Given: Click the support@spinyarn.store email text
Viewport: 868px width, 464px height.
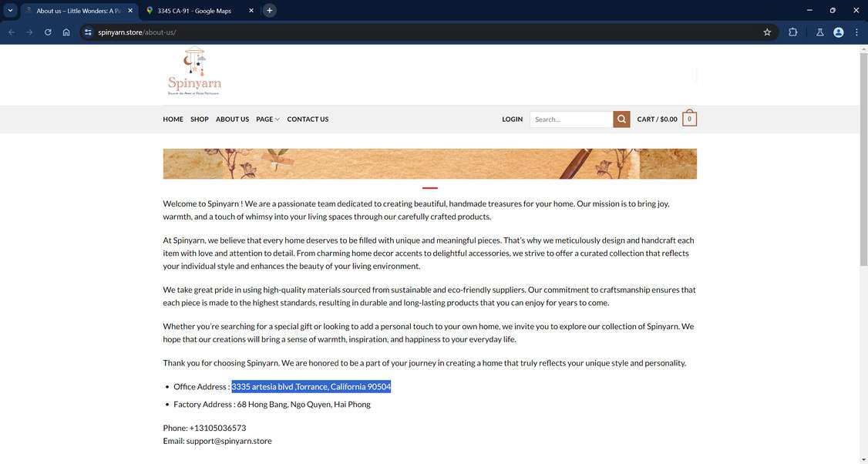Looking at the screenshot, I should pos(229,441).
